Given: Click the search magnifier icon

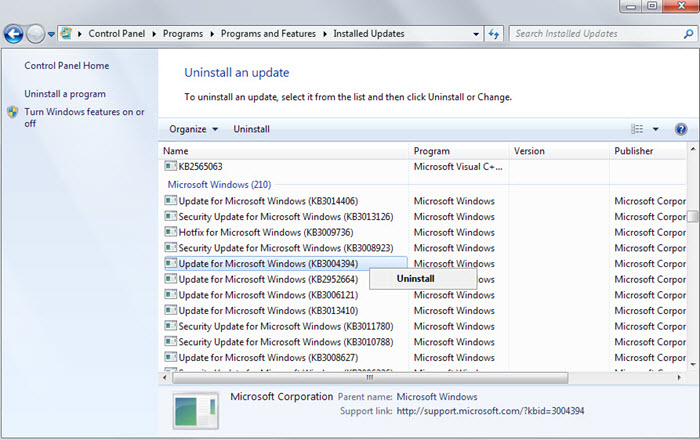Looking at the screenshot, I should [x=688, y=33].
